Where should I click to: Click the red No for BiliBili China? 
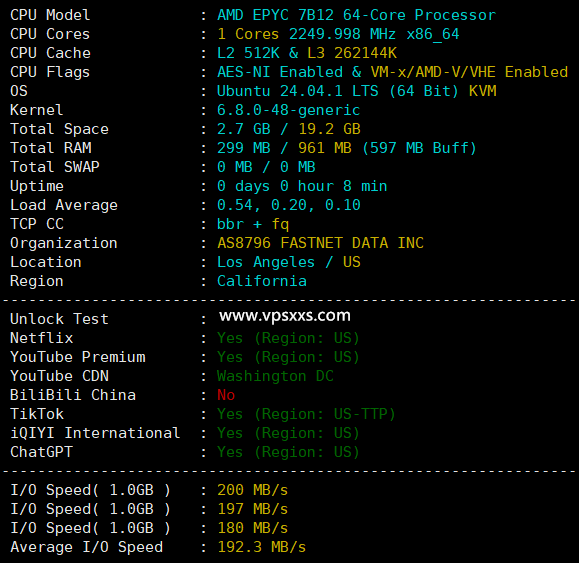(x=226, y=395)
